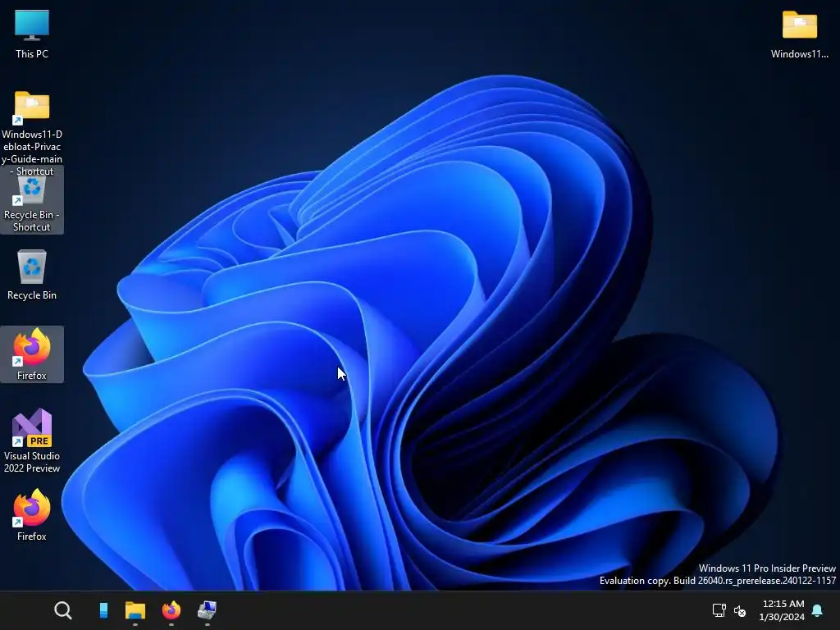Click the blue Start icon on taskbar

point(103,610)
